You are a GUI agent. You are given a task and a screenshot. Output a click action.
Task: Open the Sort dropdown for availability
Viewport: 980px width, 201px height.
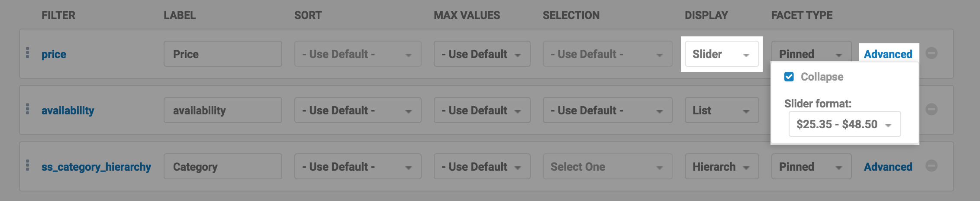(358, 110)
